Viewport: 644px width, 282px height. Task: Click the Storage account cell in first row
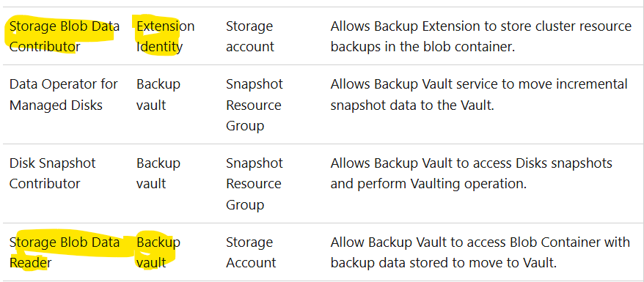249,37
